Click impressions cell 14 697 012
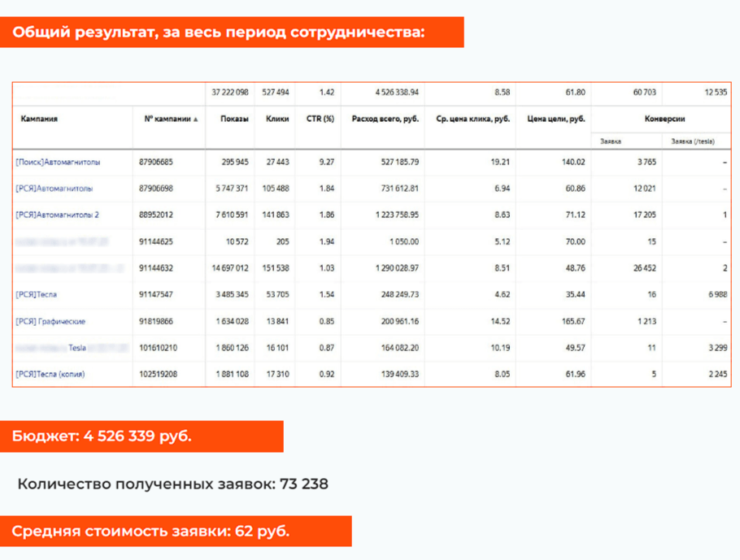The height and width of the screenshot is (560, 740). pyautogui.click(x=230, y=268)
